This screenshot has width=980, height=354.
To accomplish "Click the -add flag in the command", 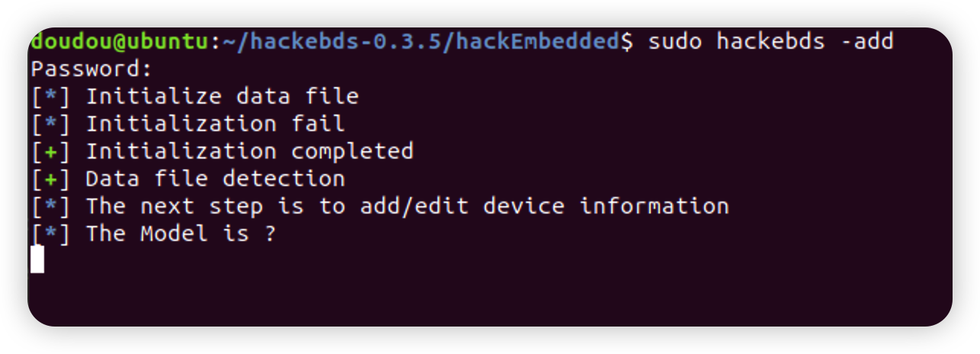I will (x=866, y=41).
